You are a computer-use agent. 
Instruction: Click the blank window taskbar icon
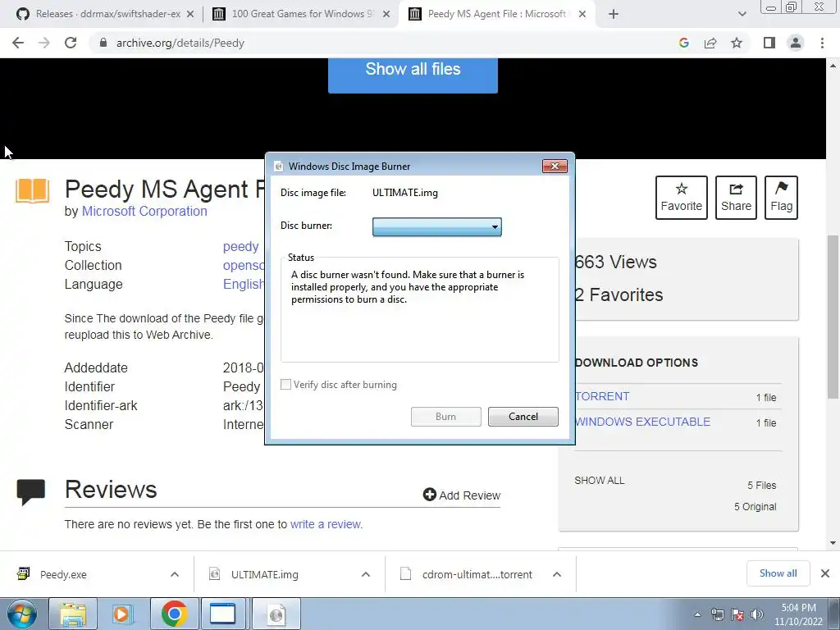222,614
